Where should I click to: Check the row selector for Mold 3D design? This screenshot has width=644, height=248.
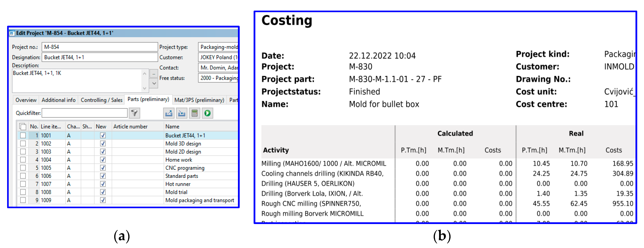point(23,144)
